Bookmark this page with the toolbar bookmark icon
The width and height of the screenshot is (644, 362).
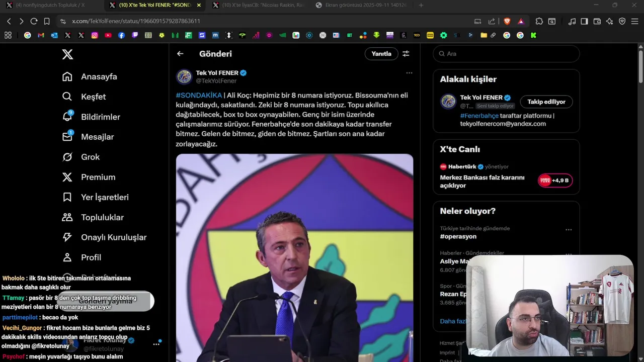[47, 21]
